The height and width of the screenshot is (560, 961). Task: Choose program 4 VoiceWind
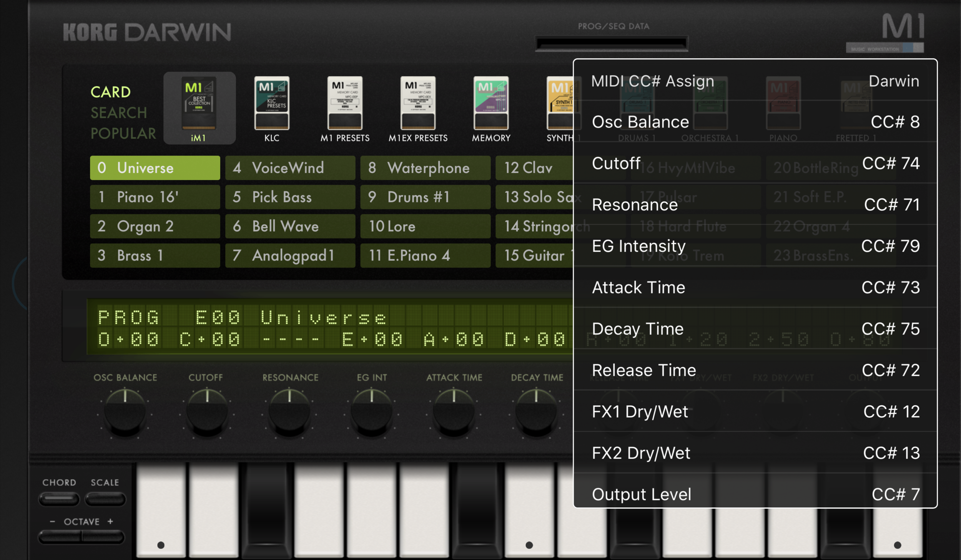290,168
